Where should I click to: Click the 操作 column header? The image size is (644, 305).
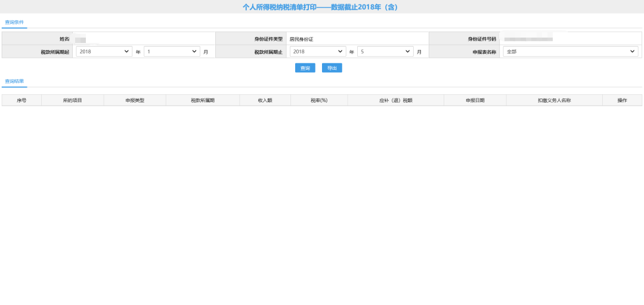(x=622, y=100)
